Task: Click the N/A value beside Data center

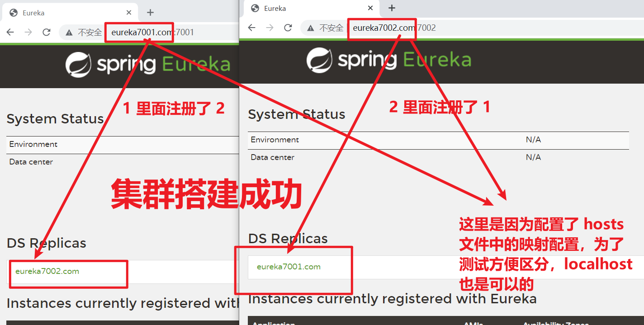Action: [533, 158]
